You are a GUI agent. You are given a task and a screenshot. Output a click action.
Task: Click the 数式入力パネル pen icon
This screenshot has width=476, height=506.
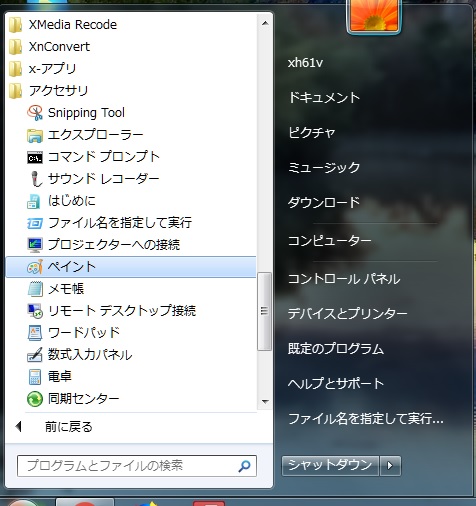pos(35,355)
